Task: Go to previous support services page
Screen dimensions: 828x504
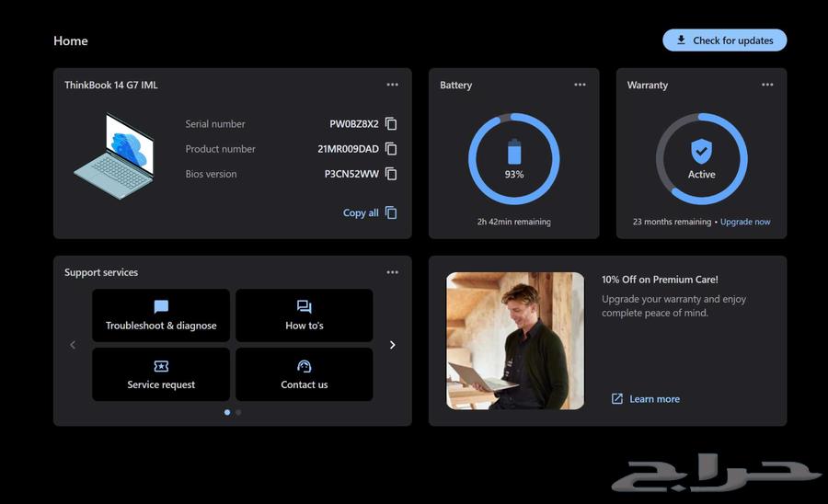Action: click(x=73, y=345)
